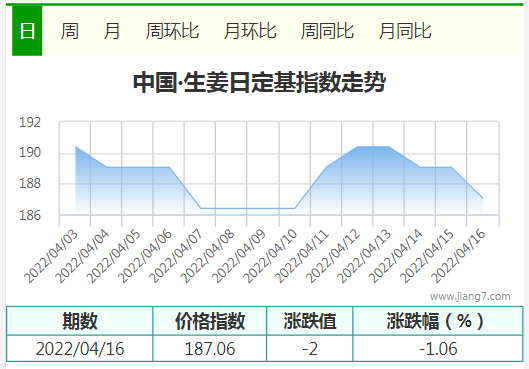529x369 pixels.
Task: Click the 2022/04/13 x-axis date label
Action: point(363,256)
